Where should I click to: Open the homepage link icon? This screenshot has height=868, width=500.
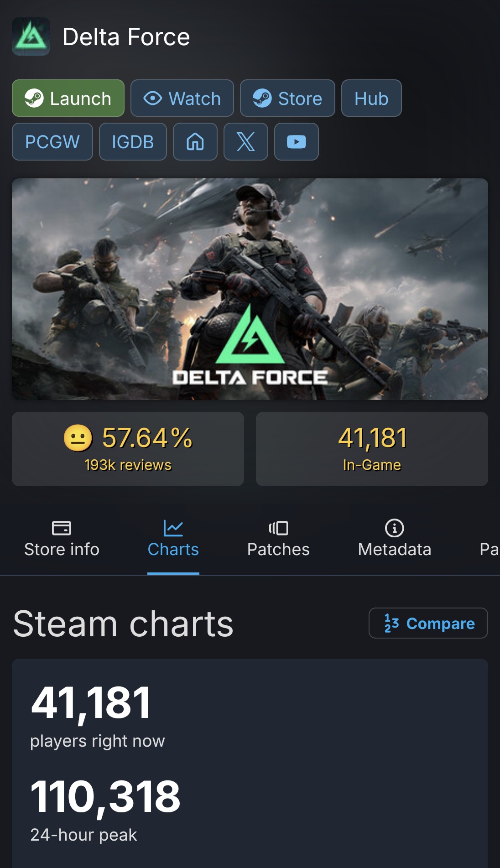[x=195, y=142]
